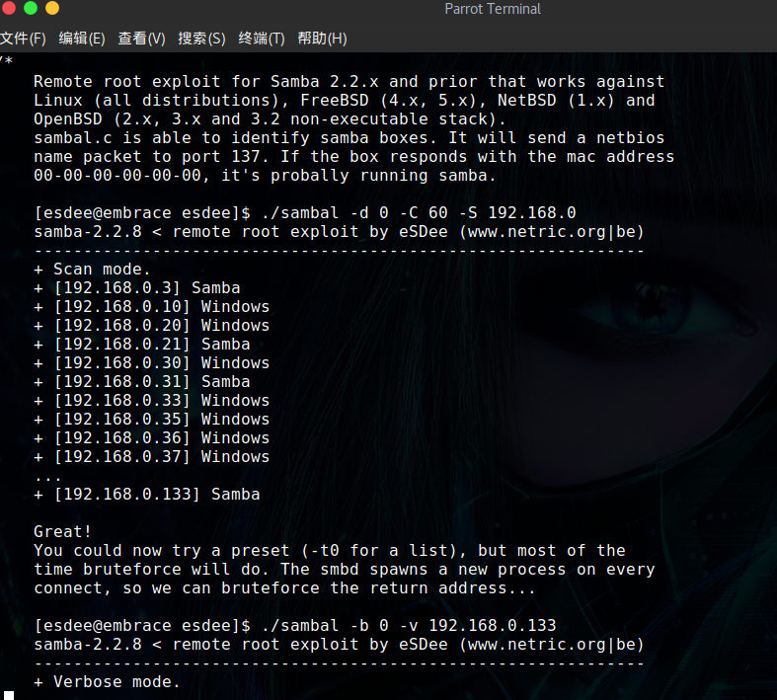Image resolution: width=777 pixels, height=700 pixels.
Task: Click 'Remote root exploit for Samba 2.2.x' line
Action: (349, 81)
